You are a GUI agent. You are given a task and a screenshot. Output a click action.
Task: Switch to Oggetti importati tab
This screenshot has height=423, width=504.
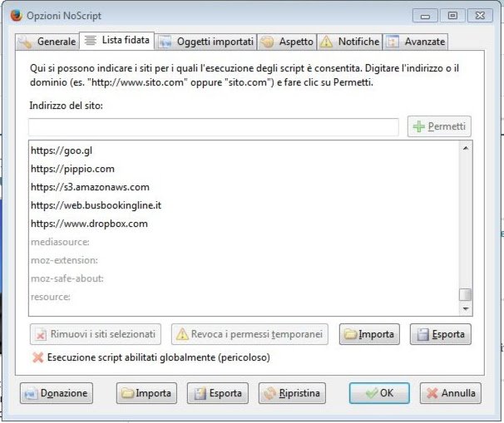click(205, 42)
